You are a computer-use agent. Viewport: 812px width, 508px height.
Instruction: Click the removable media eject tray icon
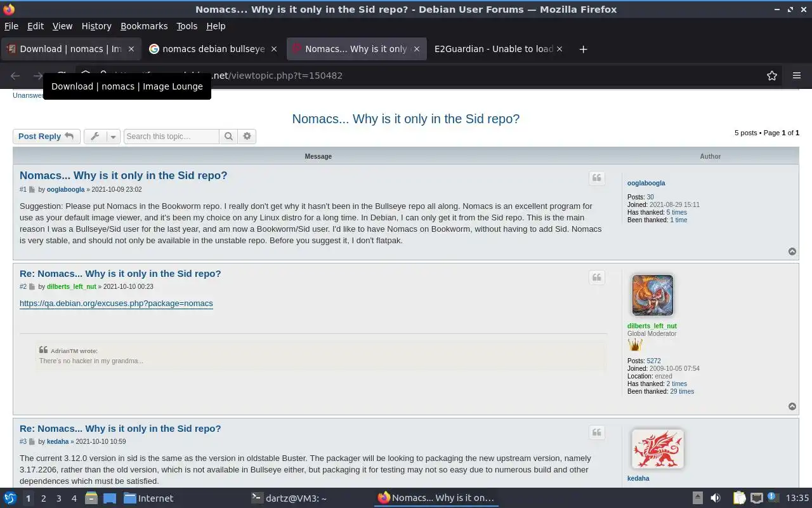click(x=697, y=498)
